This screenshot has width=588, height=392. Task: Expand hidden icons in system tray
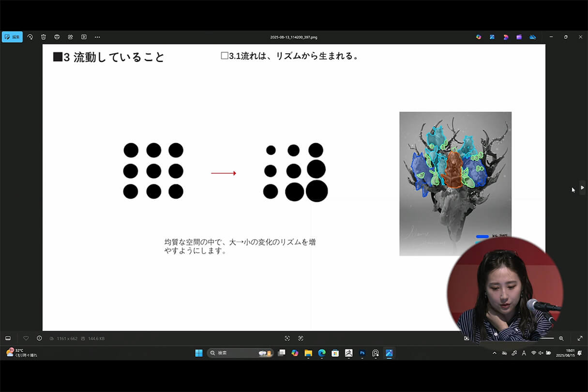pos(494,353)
